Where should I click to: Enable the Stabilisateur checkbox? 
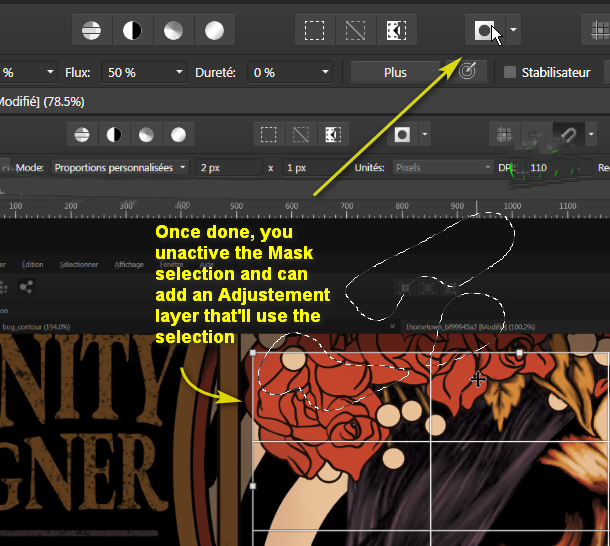(x=510, y=72)
